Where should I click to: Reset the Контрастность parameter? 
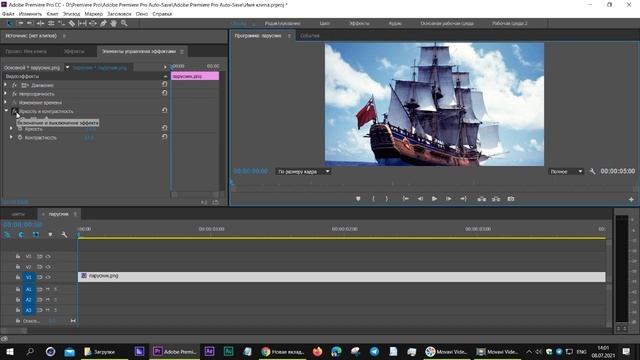pyautogui.click(x=164, y=137)
